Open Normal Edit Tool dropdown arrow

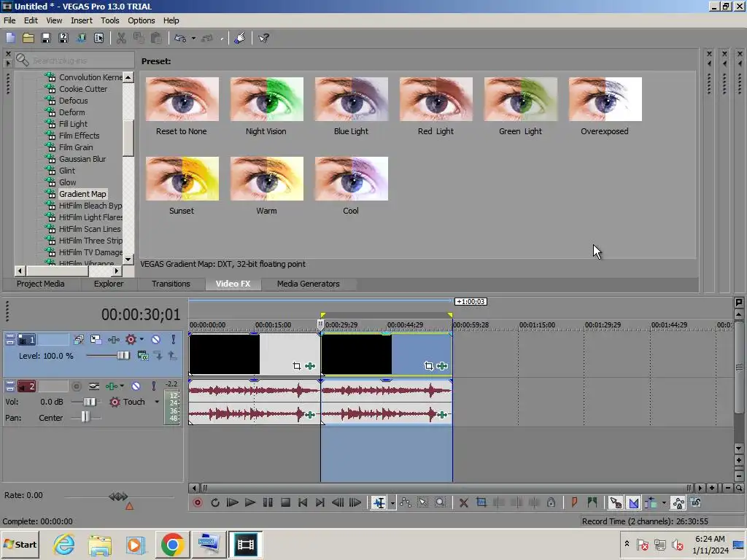[392, 503]
